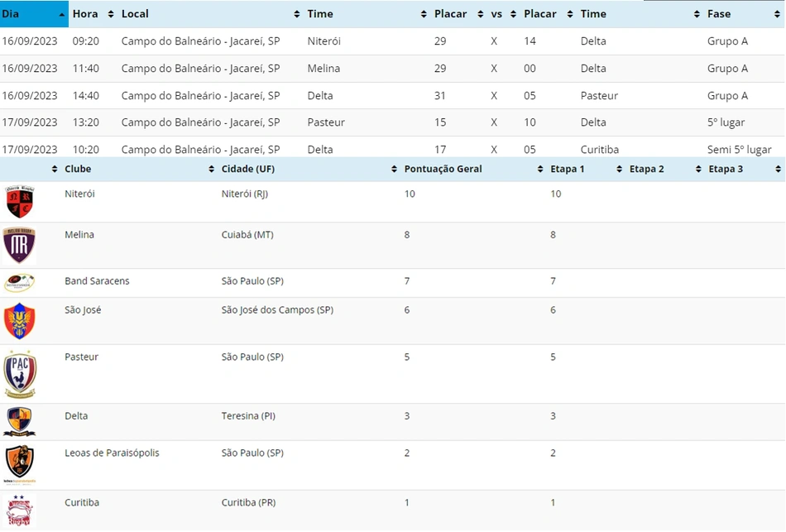Select Pasteur club name in standings
The width and height of the screenshot is (786, 532).
pos(81,357)
